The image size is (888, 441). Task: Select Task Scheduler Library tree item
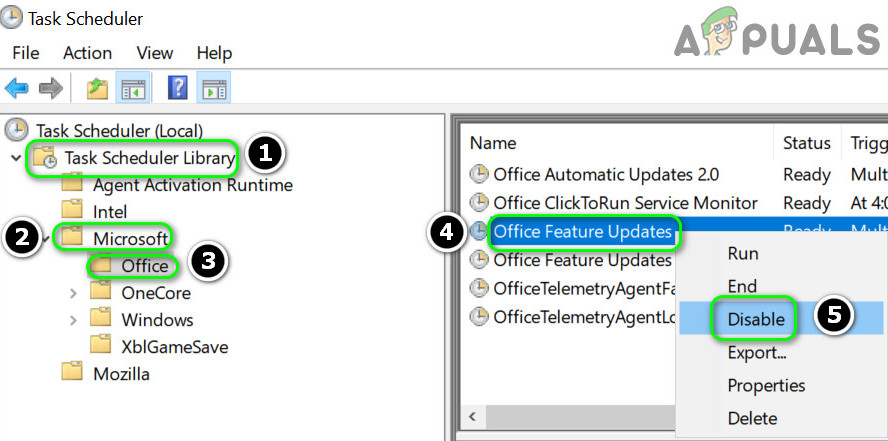[x=150, y=157]
